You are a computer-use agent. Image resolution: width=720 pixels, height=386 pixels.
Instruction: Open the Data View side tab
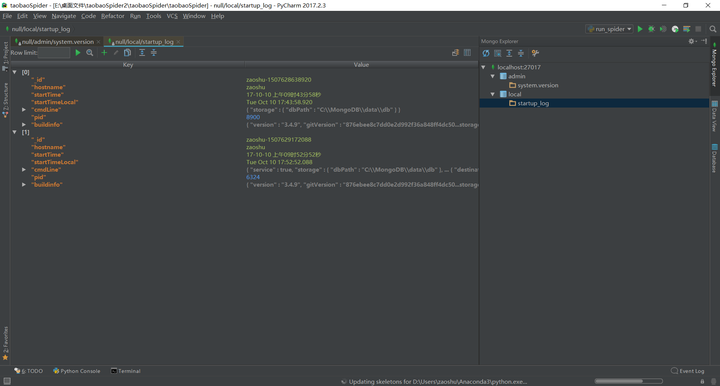click(x=714, y=116)
